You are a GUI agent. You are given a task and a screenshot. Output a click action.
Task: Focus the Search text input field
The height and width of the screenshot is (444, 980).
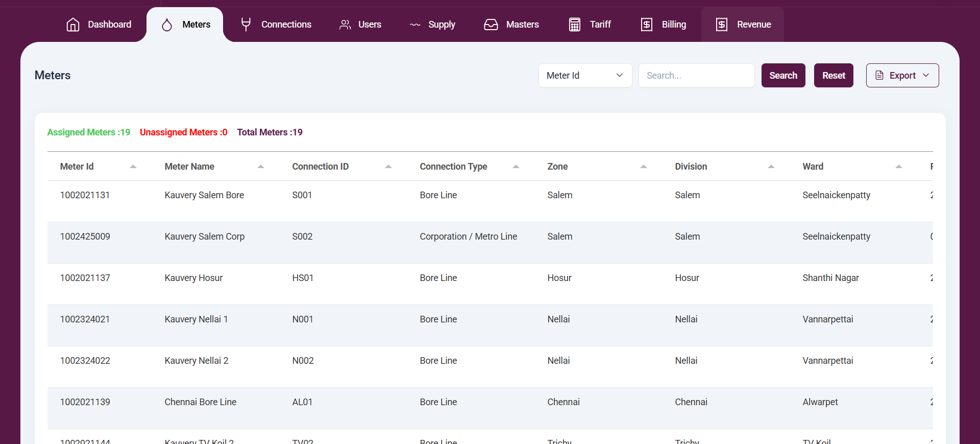696,76
